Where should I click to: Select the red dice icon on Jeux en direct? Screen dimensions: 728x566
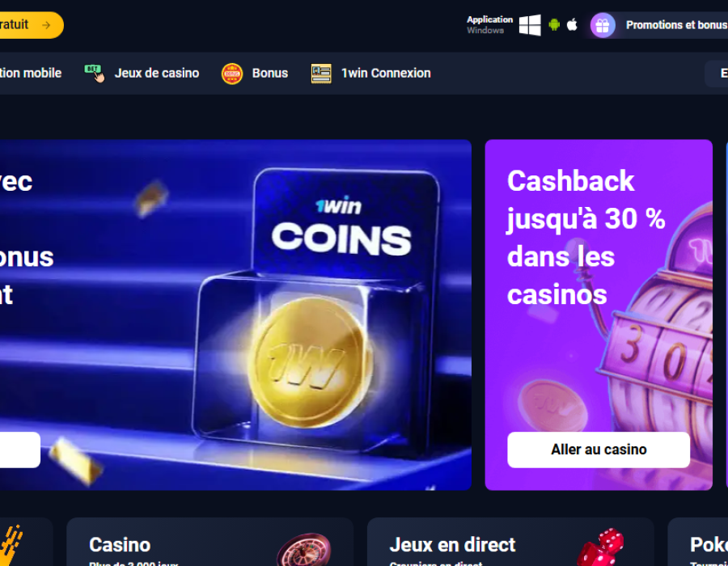(x=601, y=547)
